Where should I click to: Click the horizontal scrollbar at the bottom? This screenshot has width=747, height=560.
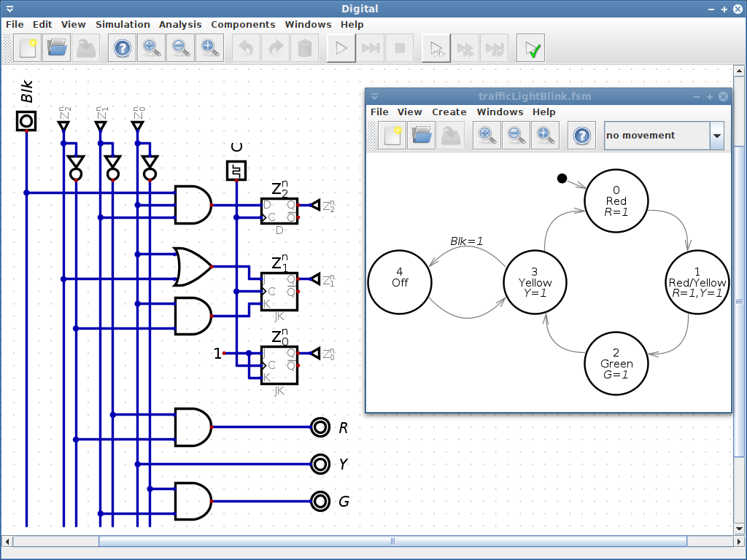pos(392,542)
